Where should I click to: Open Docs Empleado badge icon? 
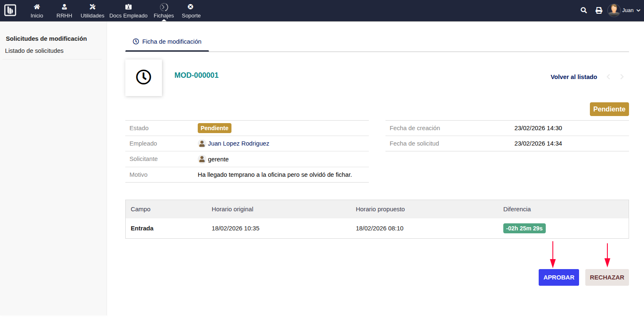point(128,7)
